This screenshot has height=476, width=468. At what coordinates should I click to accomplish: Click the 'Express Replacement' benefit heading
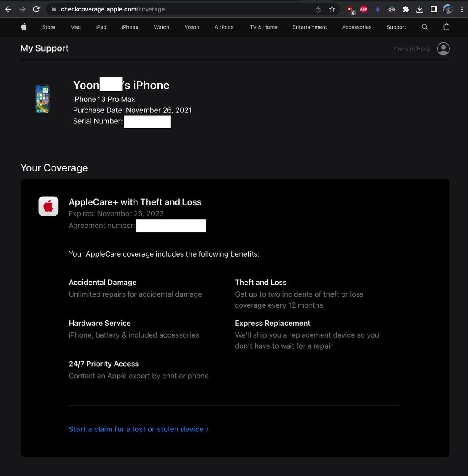point(272,323)
